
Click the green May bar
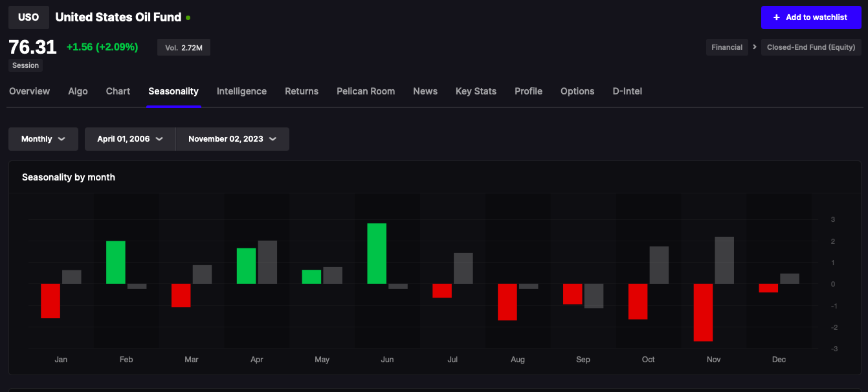[x=311, y=277]
